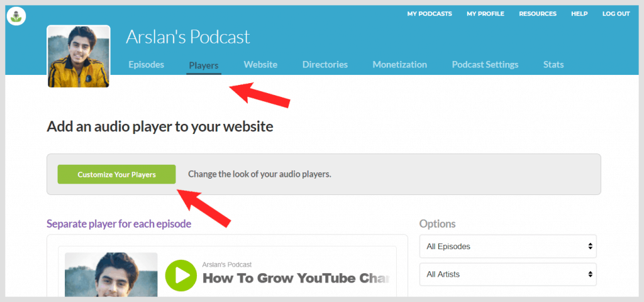The image size is (644, 302).
Task: Click the Arslan's Podcast title heading
Action: [x=187, y=37]
